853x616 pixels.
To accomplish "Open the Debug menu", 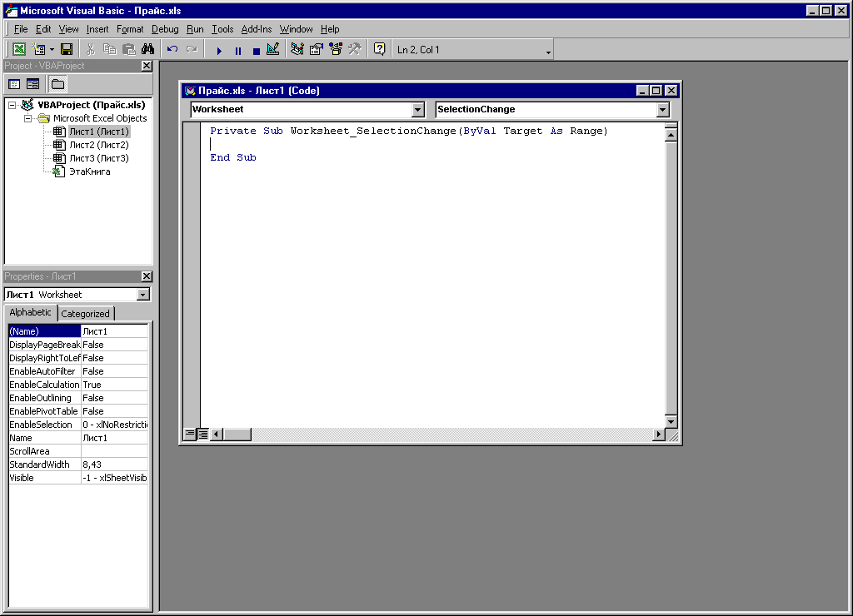I will [165, 29].
